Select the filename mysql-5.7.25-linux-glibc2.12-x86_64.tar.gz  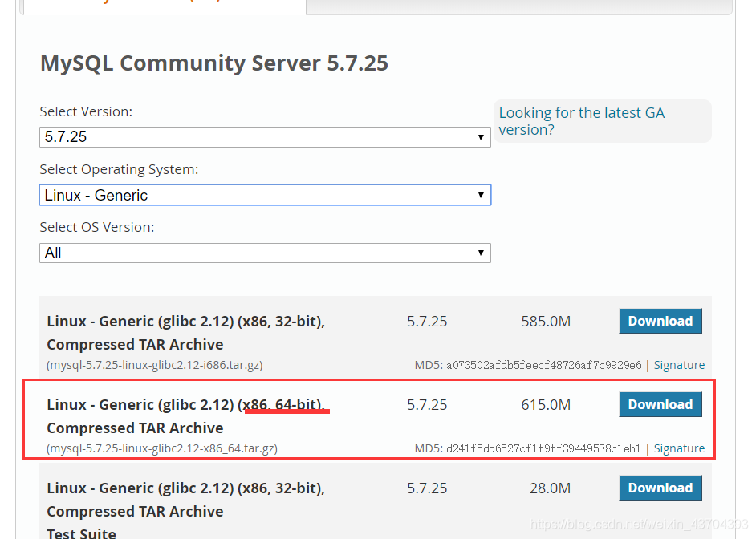point(162,448)
